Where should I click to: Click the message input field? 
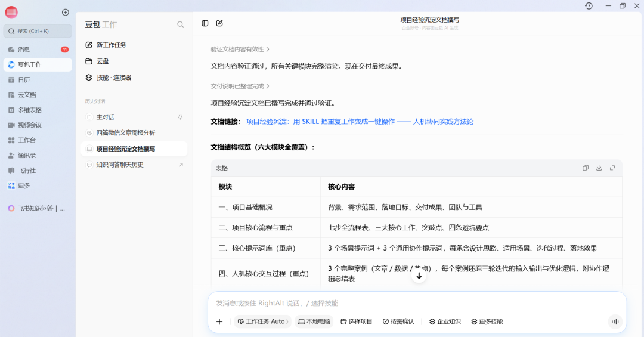(417, 303)
